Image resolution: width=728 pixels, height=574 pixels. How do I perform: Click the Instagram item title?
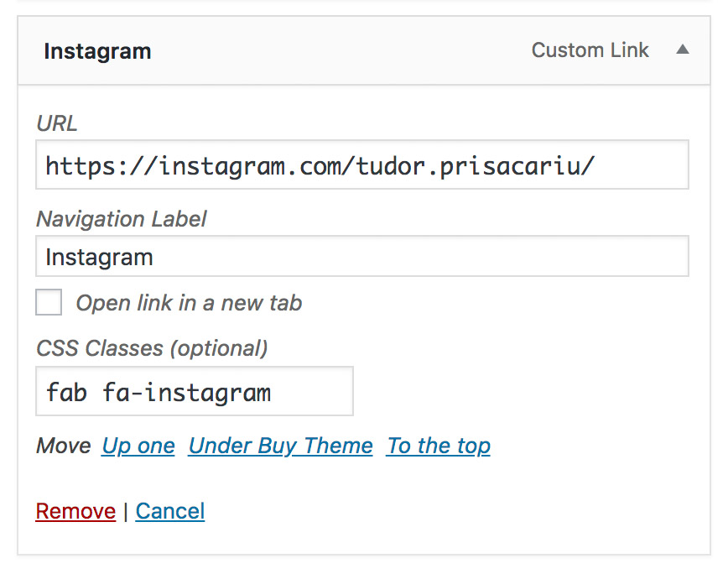[x=97, y=51]
